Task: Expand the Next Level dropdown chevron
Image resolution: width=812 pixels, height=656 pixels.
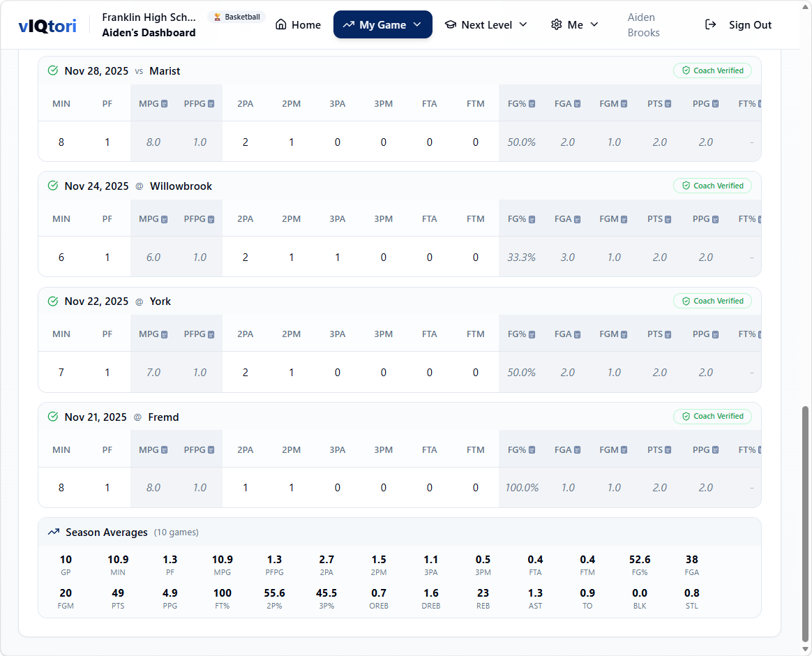Action: tap(523, 24)
